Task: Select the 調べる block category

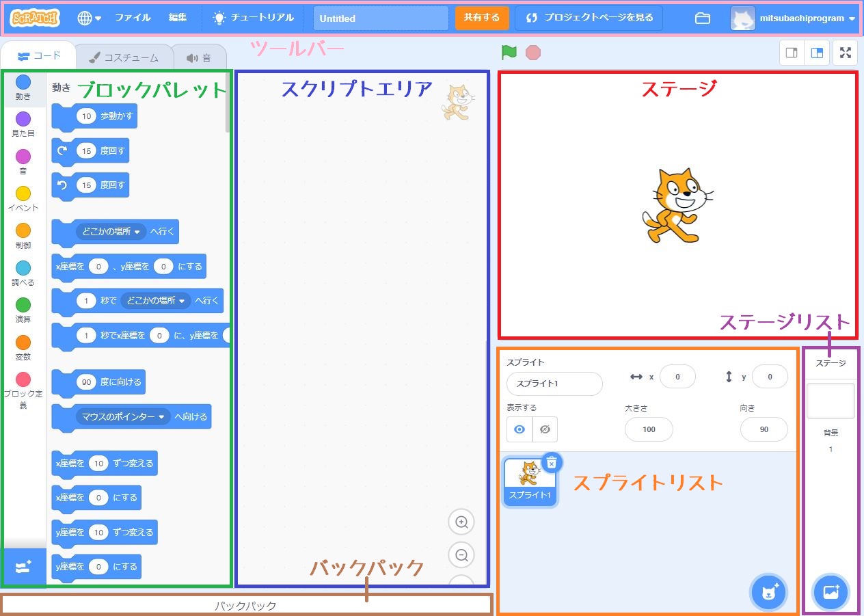Action: pyautogui.click(x=23, y=273)
